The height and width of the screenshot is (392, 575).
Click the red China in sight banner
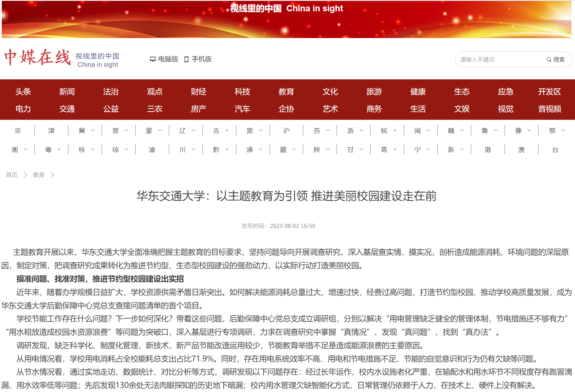[x=286, y=20]
